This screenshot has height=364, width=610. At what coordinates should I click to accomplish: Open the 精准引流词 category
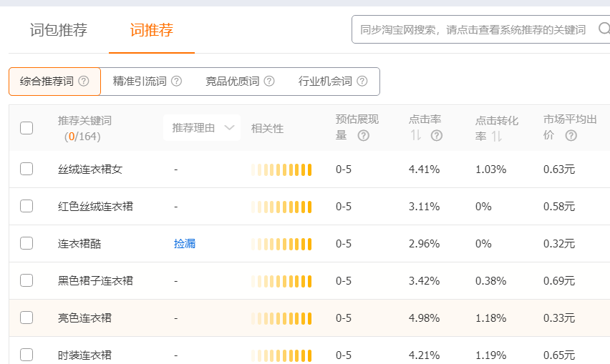pyautogui.click(x=140, y=81)
